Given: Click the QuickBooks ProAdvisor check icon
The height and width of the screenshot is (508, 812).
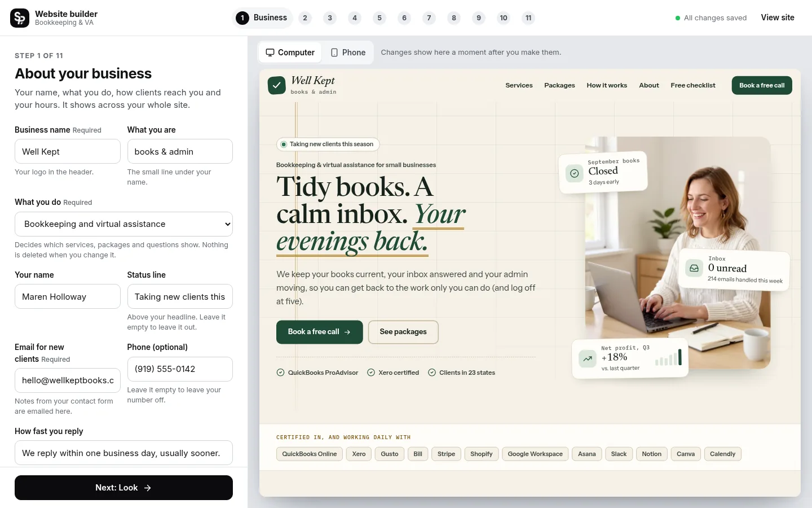Looking at the screenshot, I should tap(280, 373).
